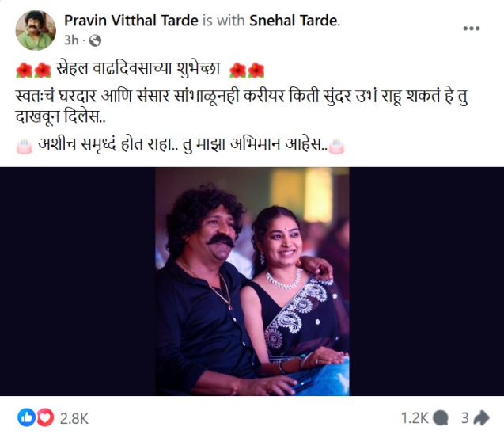Open the tagged Snehal Tarde profile link
The image size is (504, 438).
tap(294, 21)
